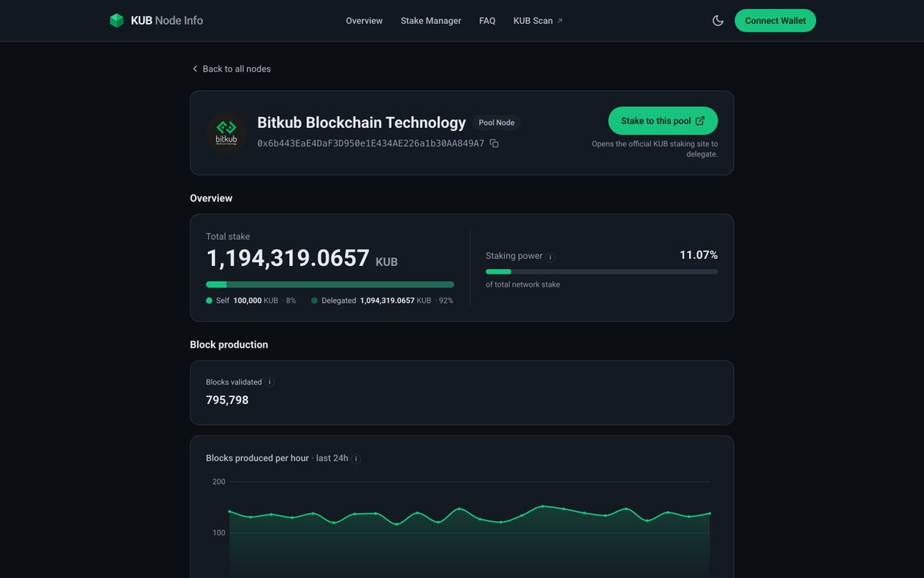Click the Bitkub Blockchain Technology heading

pyautogui.click(x=361, y=123)
